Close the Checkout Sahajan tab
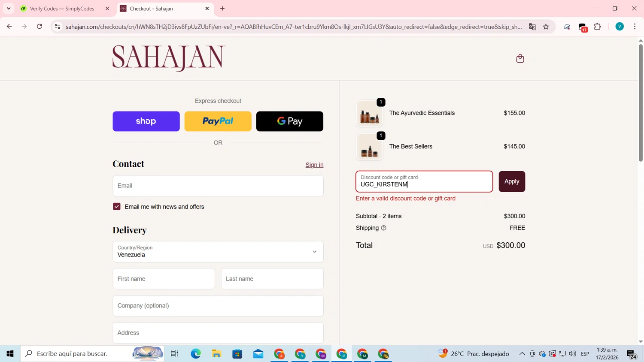The height and width of the screenshot is (362, 644). [x=207, y=9]
